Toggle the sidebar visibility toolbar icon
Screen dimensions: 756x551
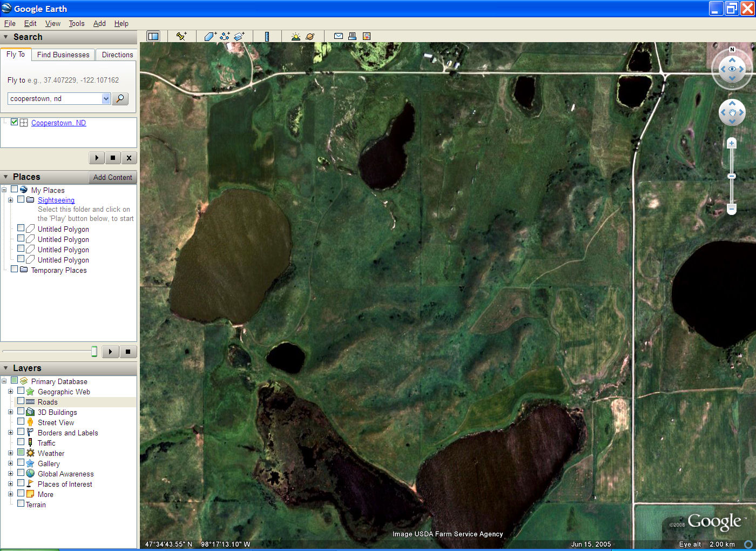[153, 36]
